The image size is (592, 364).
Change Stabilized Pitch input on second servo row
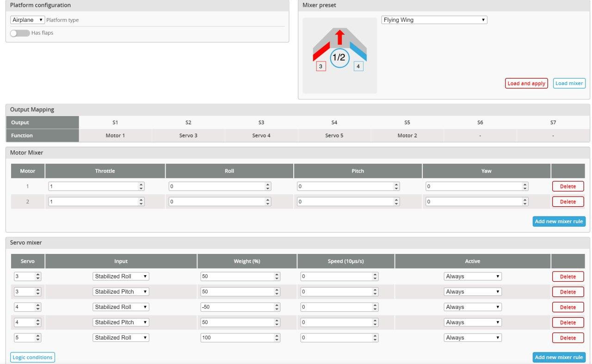121,291
